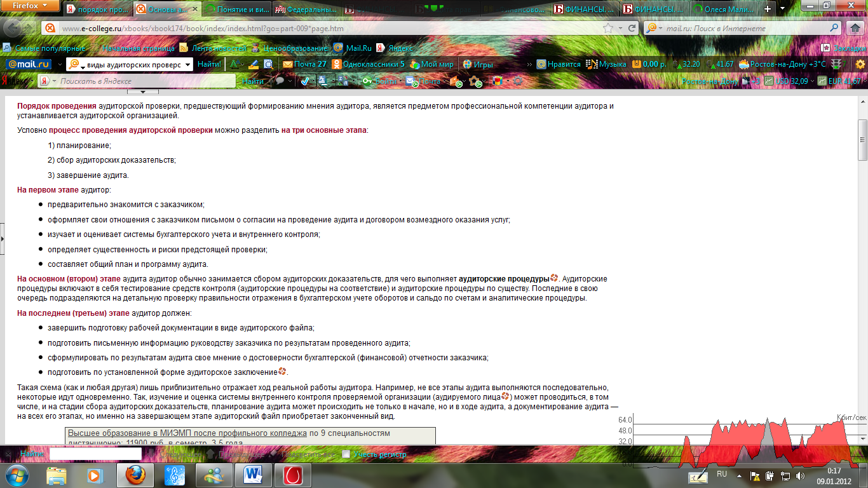
Task: Click the highlighter marker icon on Mail.ru toolbar
Action: (x=253, y=64)
